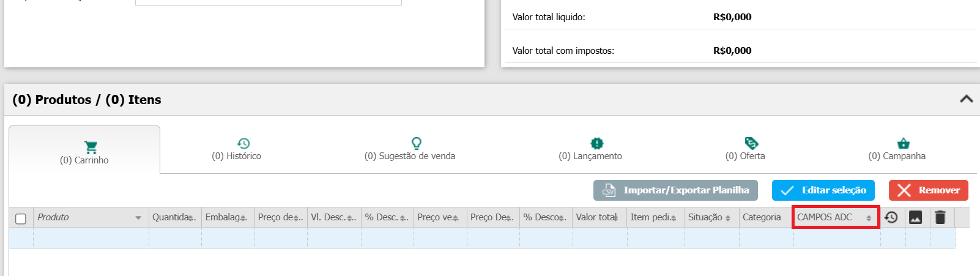
Task: Click the shopping cart icon
Action: 91,147
